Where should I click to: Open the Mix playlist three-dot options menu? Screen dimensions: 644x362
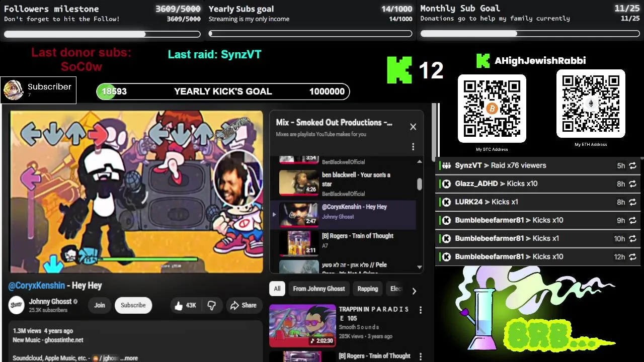413,147
